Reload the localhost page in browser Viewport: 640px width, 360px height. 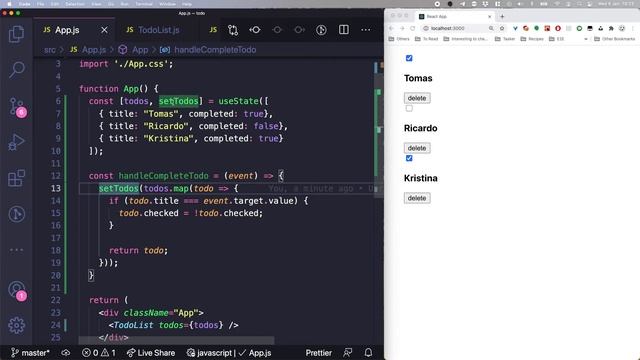tap(413, 28)
